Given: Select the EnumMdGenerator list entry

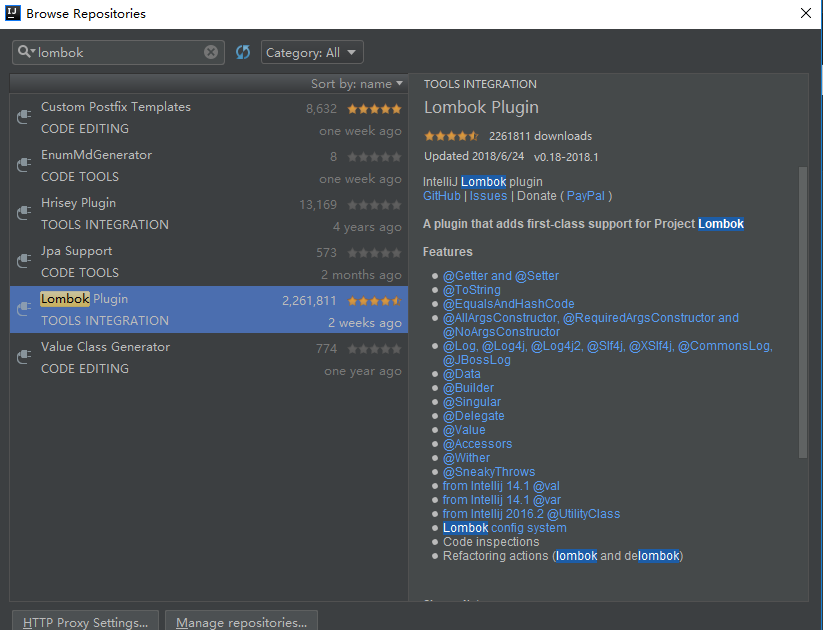Looking at the screenshot, I should (150, 165).
